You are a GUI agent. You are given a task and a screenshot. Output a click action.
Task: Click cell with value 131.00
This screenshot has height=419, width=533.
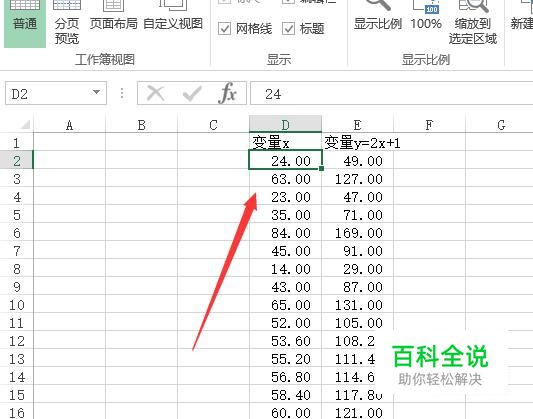pyautogui.click(x=357, y=304)
